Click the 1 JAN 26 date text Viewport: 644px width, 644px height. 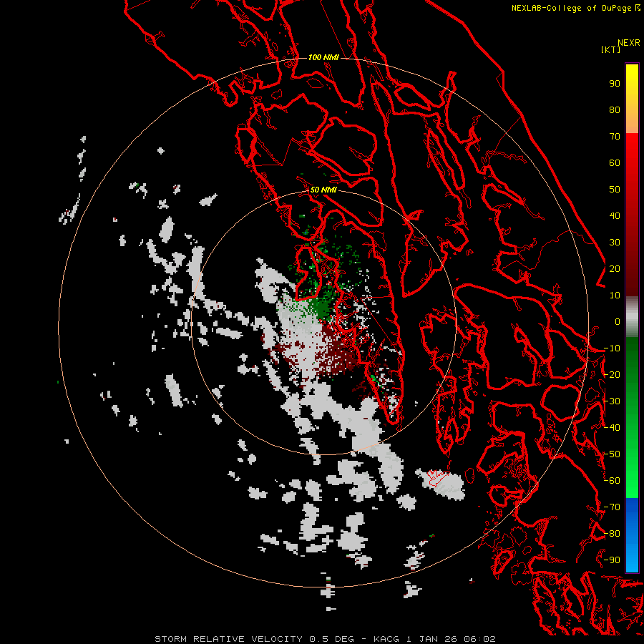tap(431, 639)
